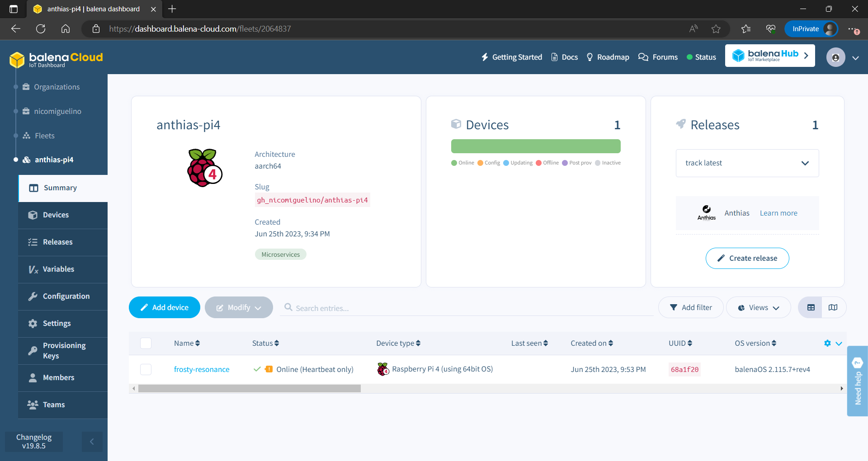Open the Settings sidebar tab
This screenshot has width=868, height=461.
[x=63, y=324]
